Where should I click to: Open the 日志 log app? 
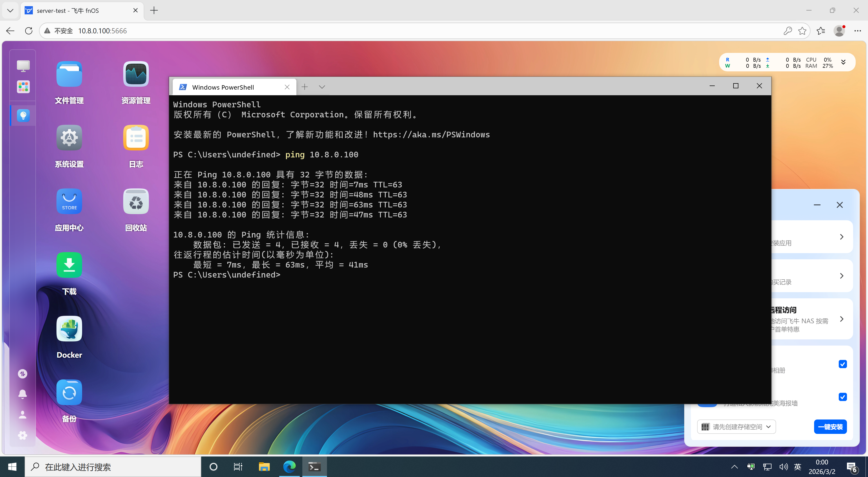coord(136,138)
